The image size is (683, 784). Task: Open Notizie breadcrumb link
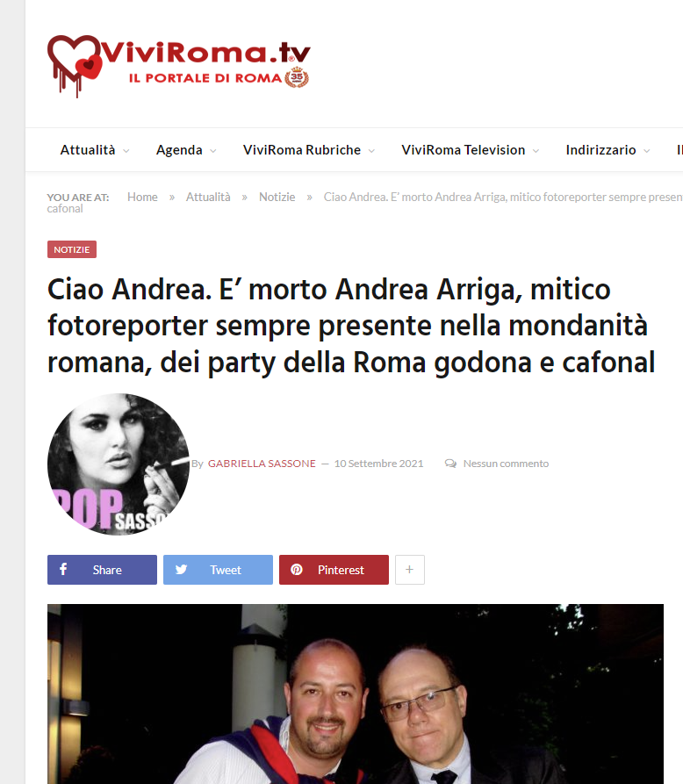pyautogui.click(x=277, y=197)
